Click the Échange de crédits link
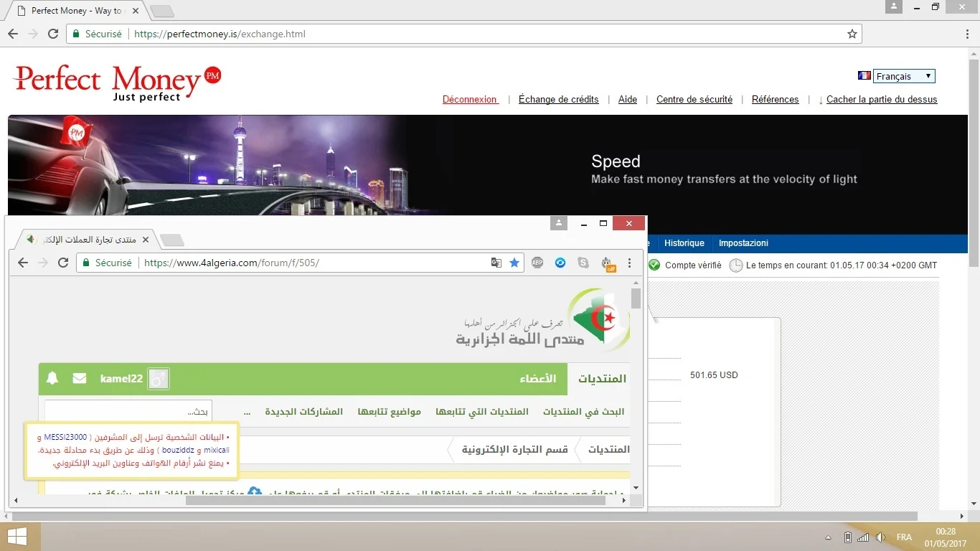The height and width of the screenshot is (551, 980). tap(558, 100)
